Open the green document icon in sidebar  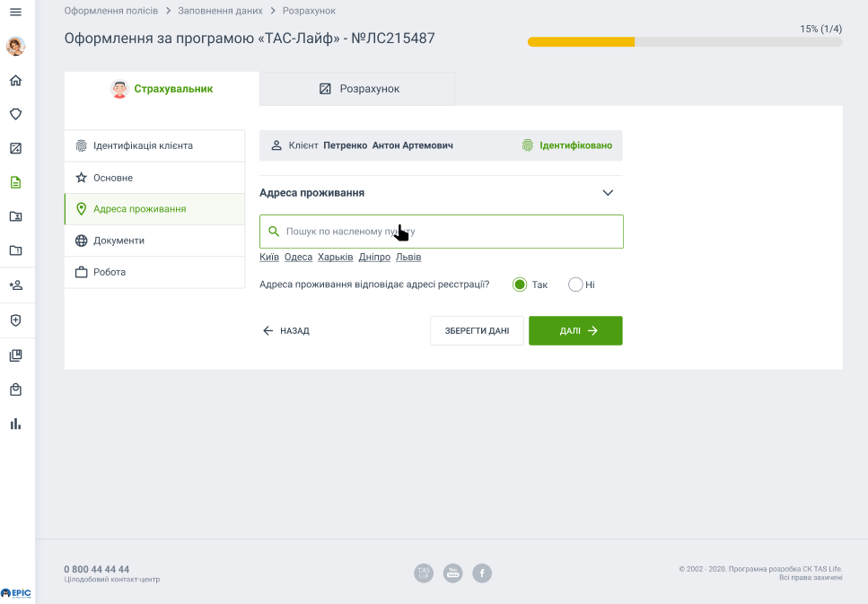tap(14, 181)
